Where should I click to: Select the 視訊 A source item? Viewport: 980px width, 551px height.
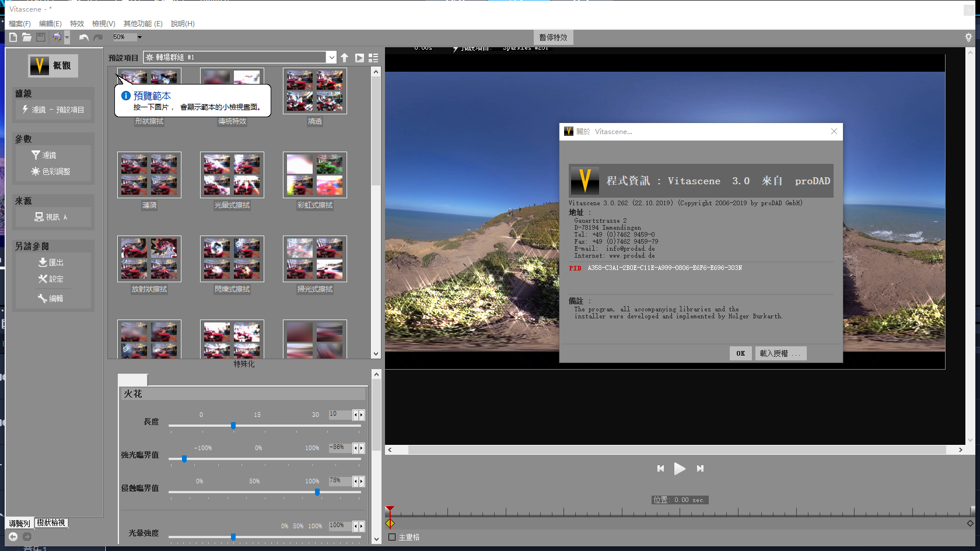click(x=51, y=217)
